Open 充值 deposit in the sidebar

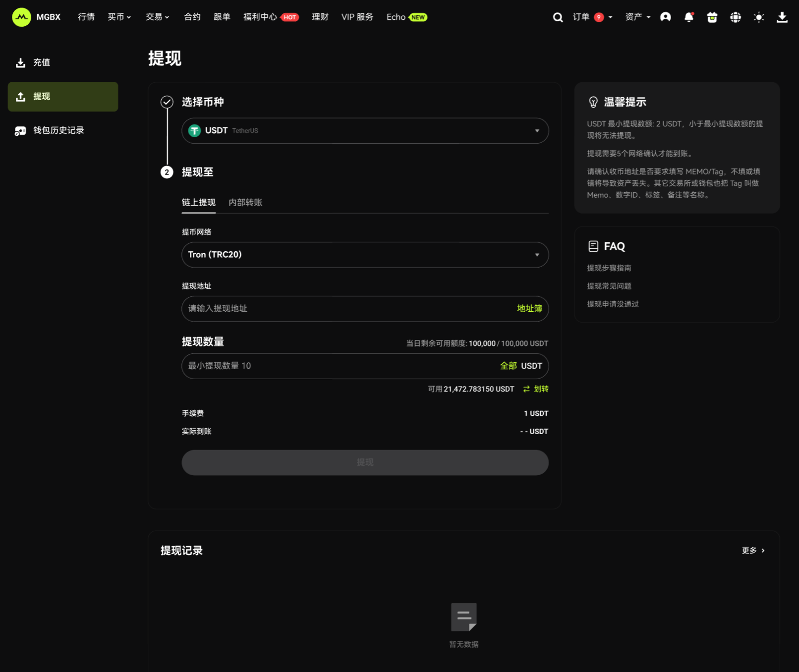42,62
